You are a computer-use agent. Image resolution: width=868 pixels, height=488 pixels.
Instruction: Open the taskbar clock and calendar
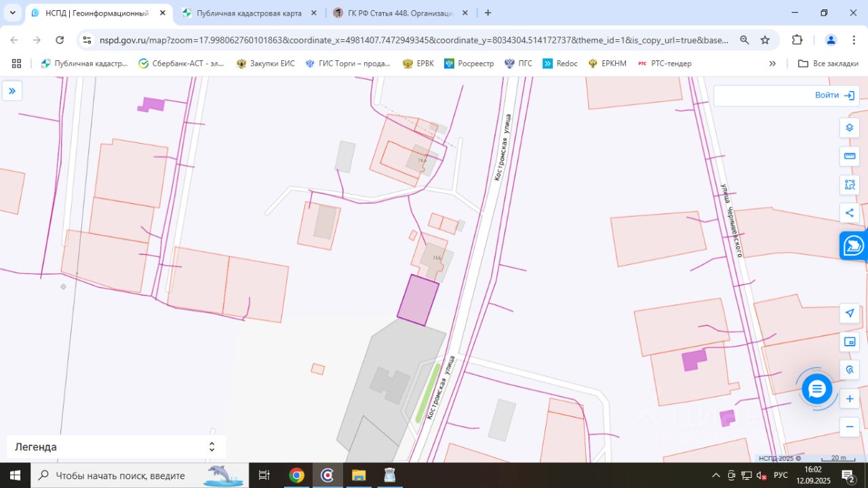(812, 475)
